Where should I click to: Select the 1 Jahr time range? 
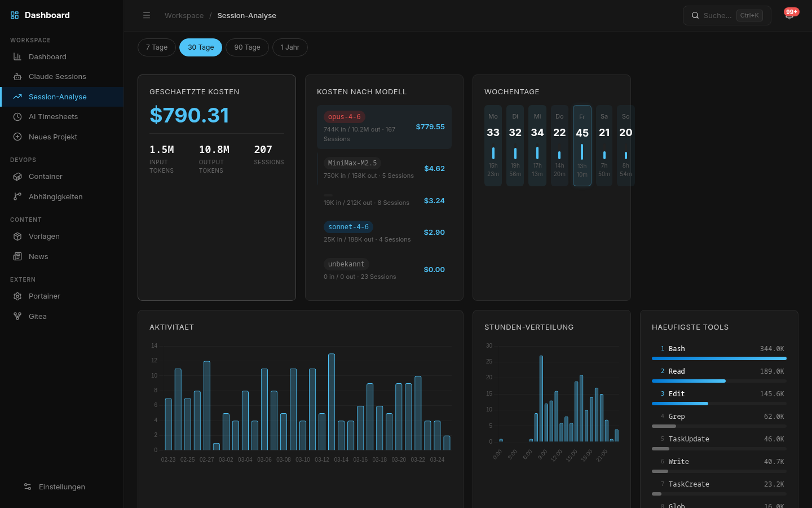coord(290,47)
